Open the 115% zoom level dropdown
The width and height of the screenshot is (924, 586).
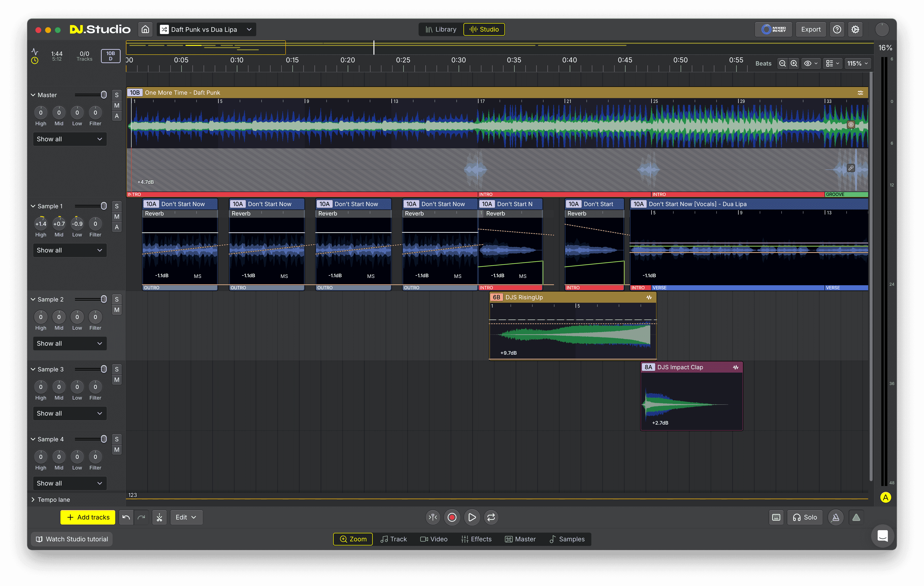[x=858, y=63]
